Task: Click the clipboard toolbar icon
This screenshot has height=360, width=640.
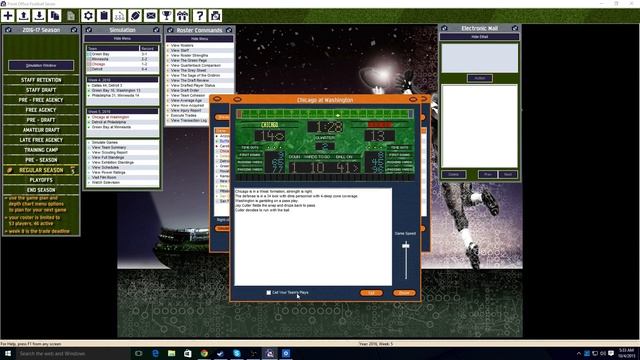Action: [104, 16]
